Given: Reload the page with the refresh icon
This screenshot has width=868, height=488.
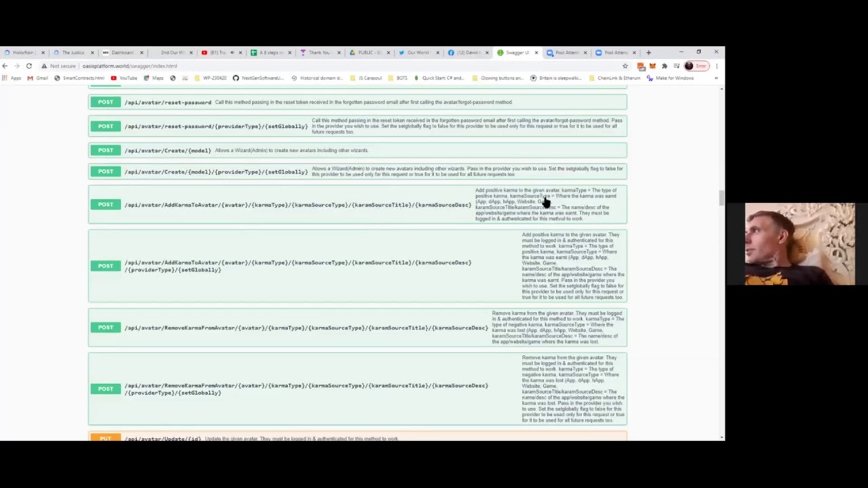Looking at the screenshot, I should tap(28, 66).
